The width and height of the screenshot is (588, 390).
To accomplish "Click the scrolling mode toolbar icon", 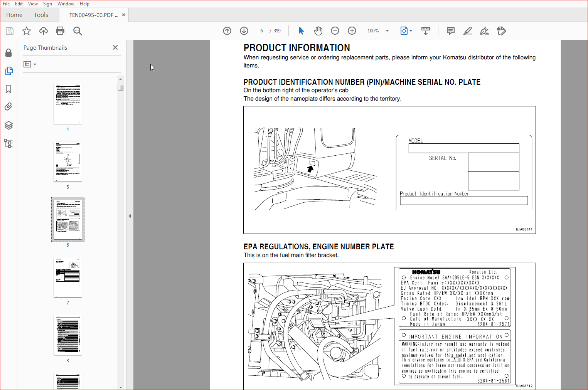I will point(426,31).
